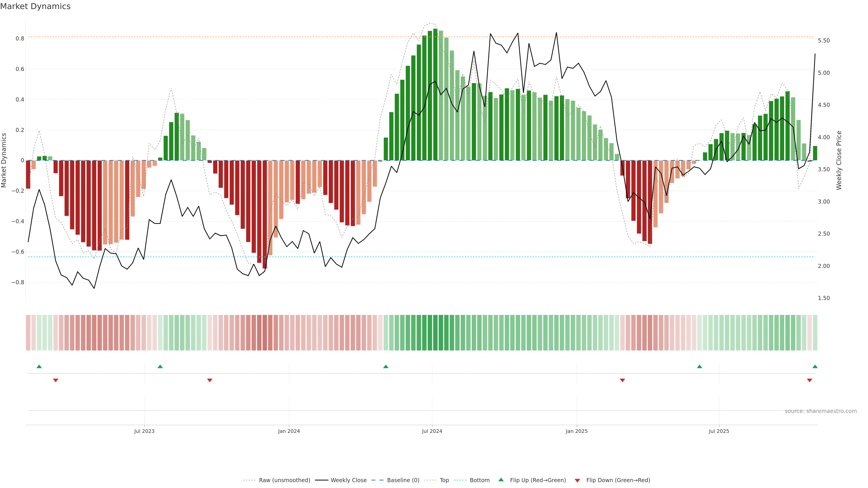This screenshot has width=868, height=488.
Task: Click darkest green heat strip cell
Action: pyautogui.click(x=435, y=333)
